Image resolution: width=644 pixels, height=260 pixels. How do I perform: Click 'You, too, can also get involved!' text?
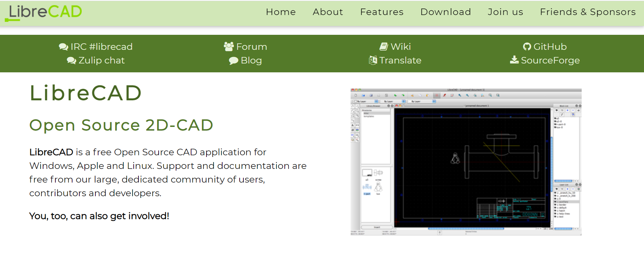pos(99,216)
